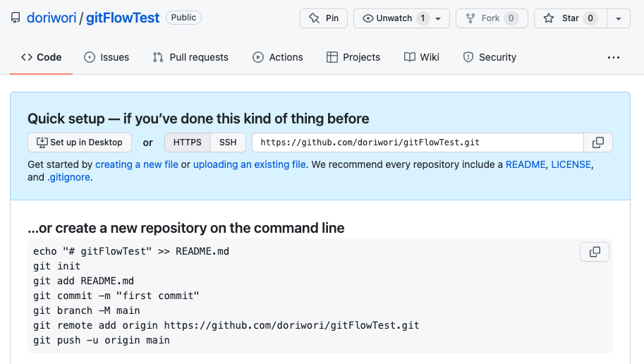Copy the command line setup commands
This screenshot has height=364, width=644.
(595, 252)
